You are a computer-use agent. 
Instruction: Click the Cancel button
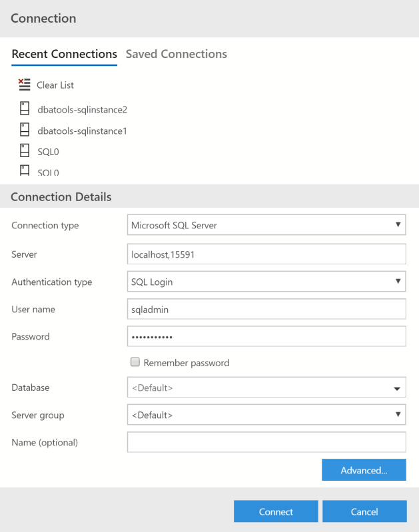(x=364, y=511)
